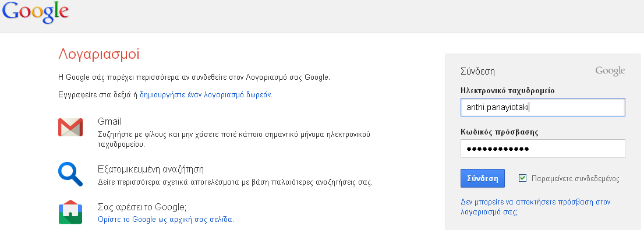Viewport: 644px width, 233px height.
Task: Open the δημιουργήστε έναν λογαριασμό δωρεάν link
Action: tap(205, 94)
